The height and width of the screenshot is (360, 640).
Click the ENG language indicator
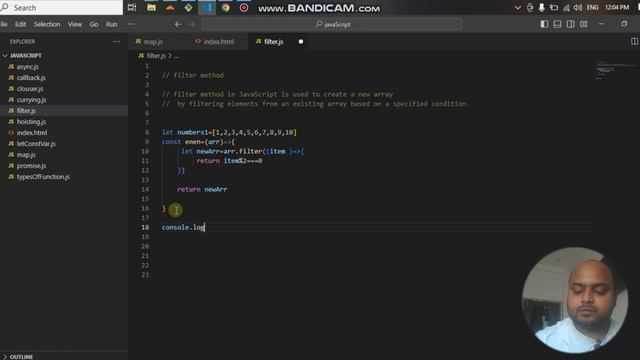pyautogui.click(x=593, y=7)
